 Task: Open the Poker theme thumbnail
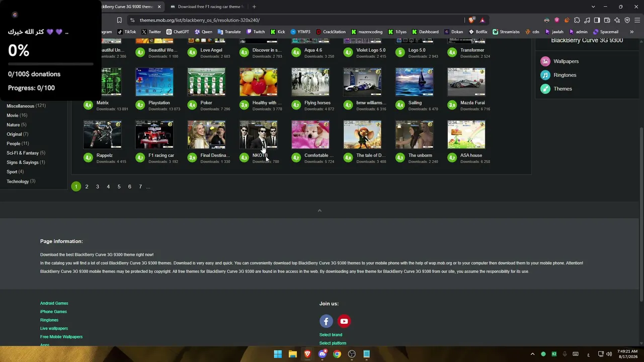(206, 82)
